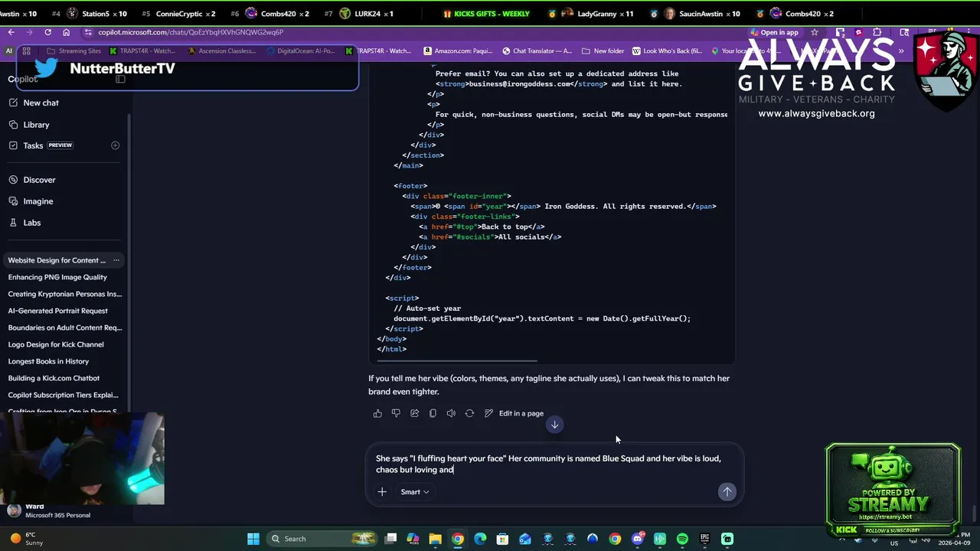Open options for Website Design chat

[116, 260]
